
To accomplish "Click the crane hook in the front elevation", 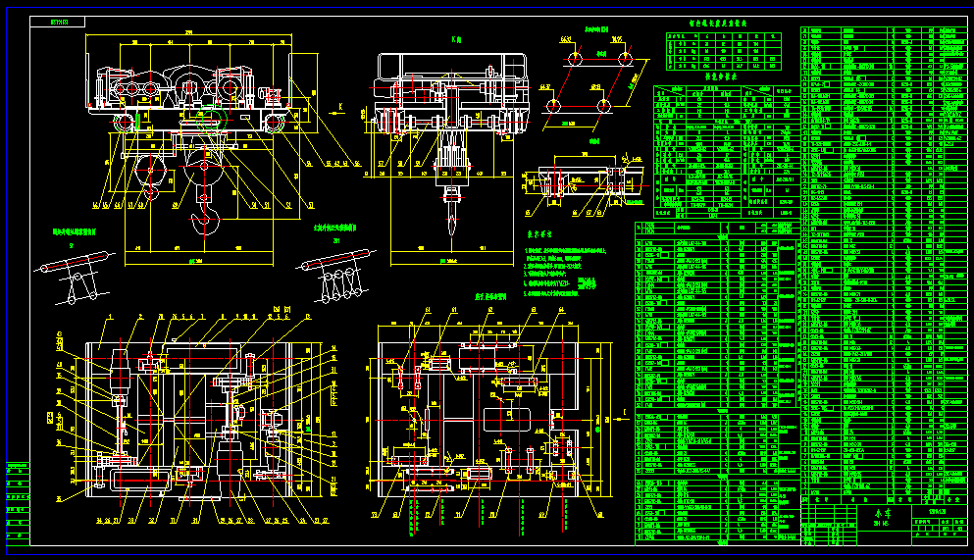I will coord(209,218).
